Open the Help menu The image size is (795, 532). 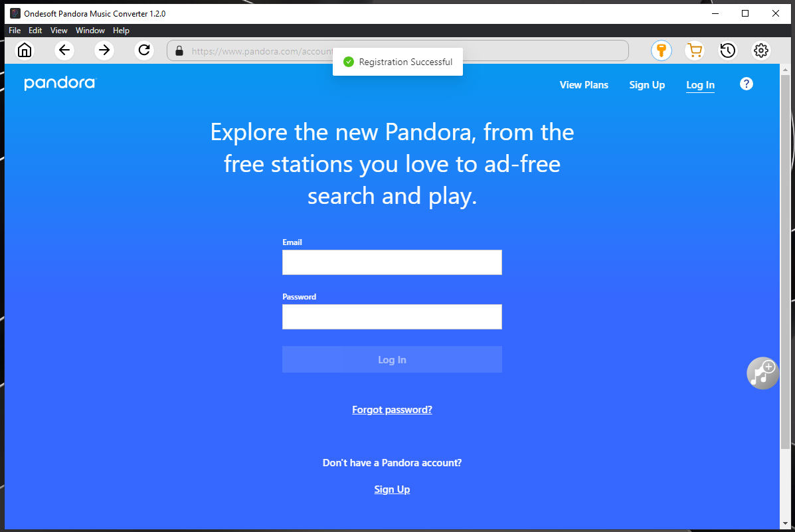[121, 31]
